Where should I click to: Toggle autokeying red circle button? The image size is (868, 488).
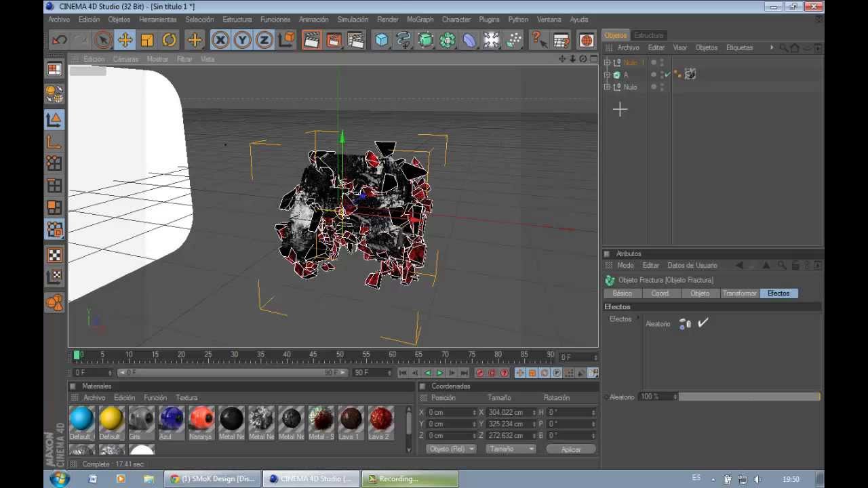click(492, 373)
